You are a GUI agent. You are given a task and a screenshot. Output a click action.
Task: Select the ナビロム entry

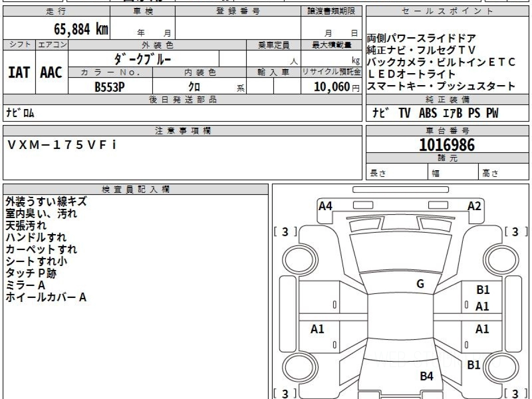coord(20,113)
